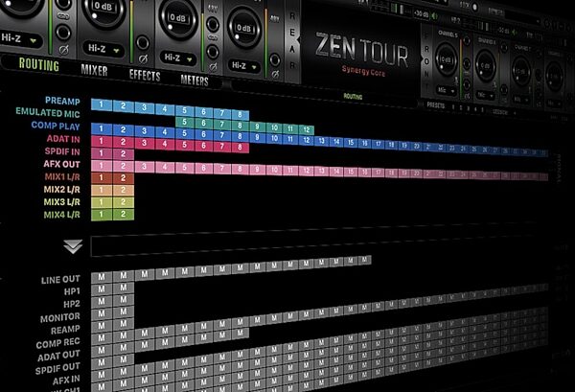This screenshot has width=575, height=392.
Task: Click the PREAMP row label
Action: click(x=62, y=101)
